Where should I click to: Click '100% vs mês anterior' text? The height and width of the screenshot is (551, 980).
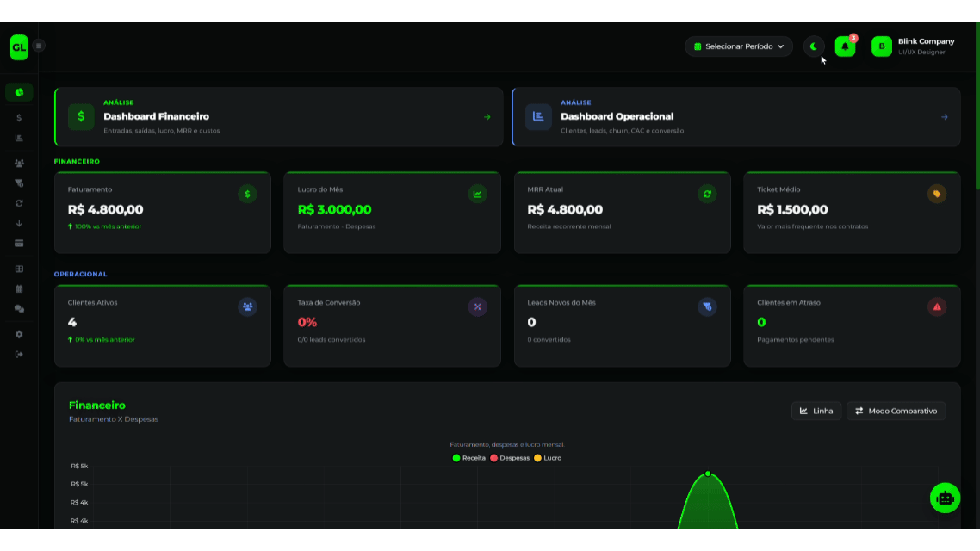coord(109,226)
